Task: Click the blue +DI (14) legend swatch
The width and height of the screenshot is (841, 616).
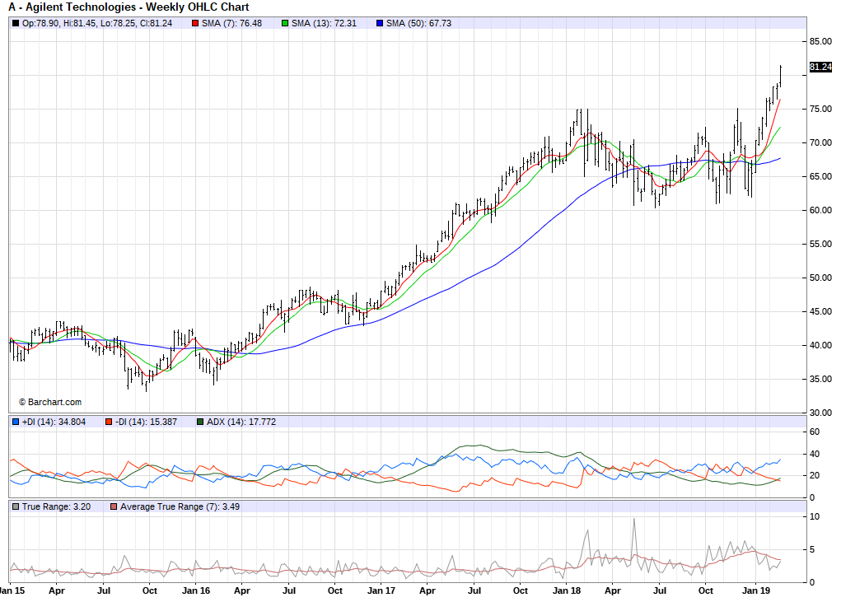Action: tap(16, 422)
